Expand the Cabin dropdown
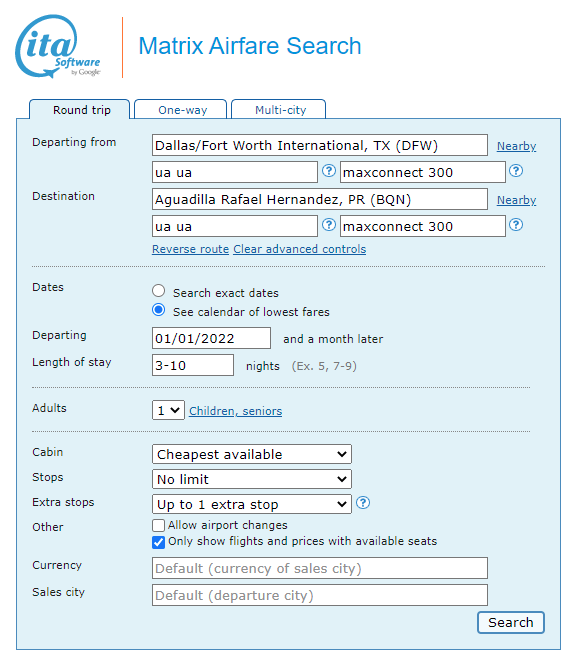This screenshot has width=569, height=666. (x=252, y=454)
